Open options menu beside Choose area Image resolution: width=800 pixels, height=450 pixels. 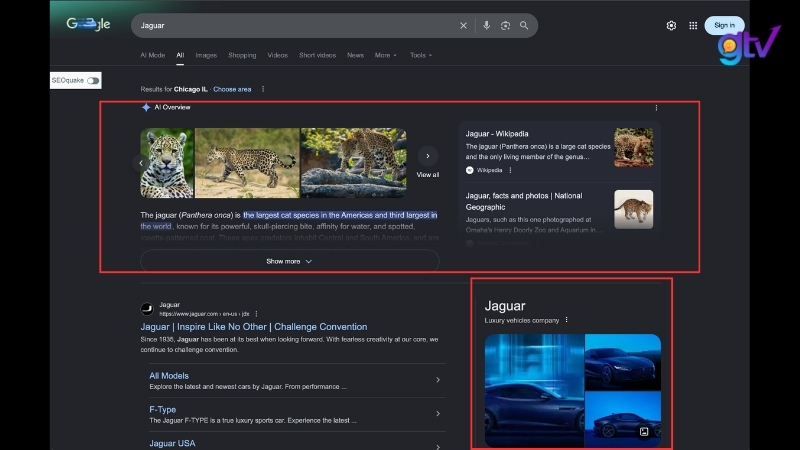click(263, 89)
